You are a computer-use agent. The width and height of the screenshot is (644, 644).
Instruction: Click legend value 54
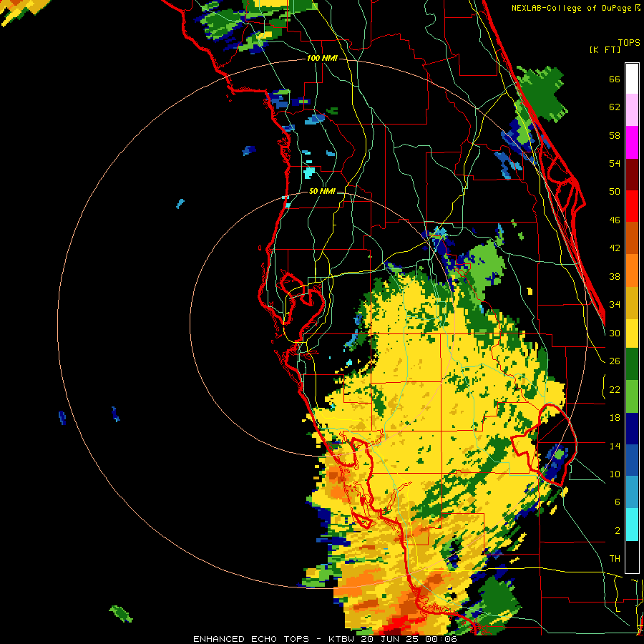point(615,163)
